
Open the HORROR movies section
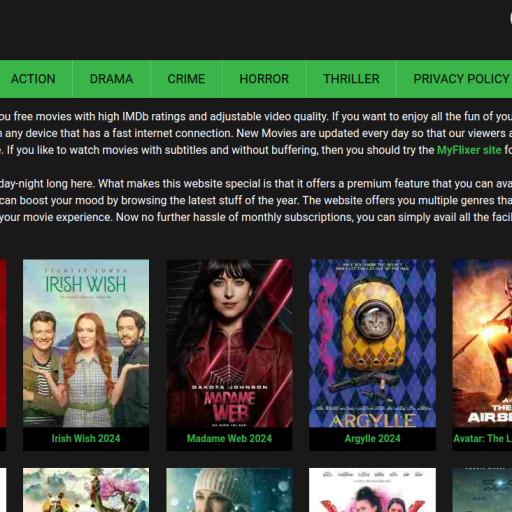(264, 79)
